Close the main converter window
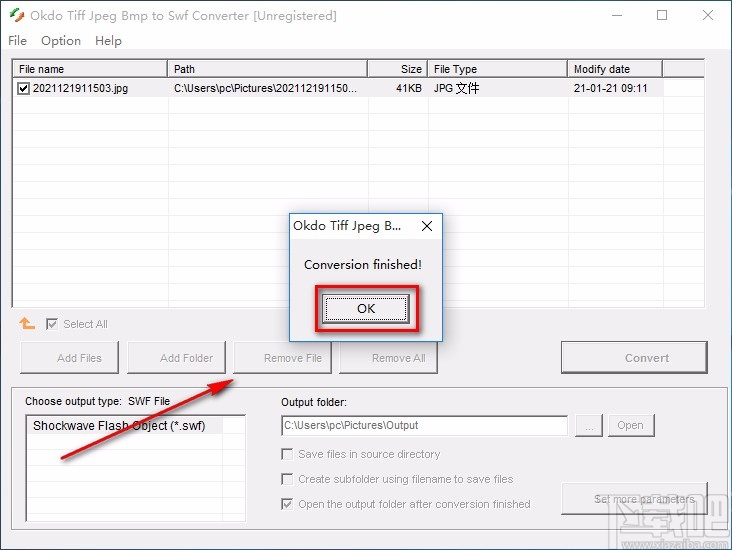The width and height of the screenshot is (732, 550). click(x=708, y=15)
